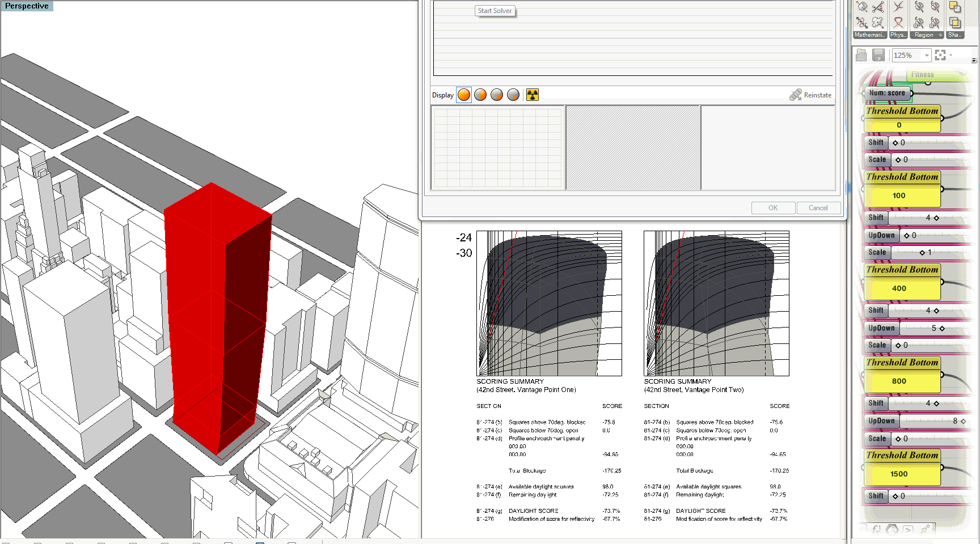Open the dropdown beside the zoom-to-fit icon
980x544 pixels.
tap(951, 55)
